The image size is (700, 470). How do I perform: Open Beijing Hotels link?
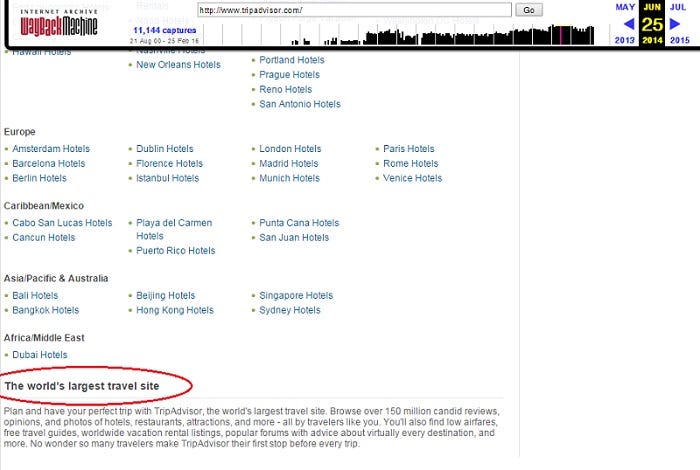coord(166,295)
